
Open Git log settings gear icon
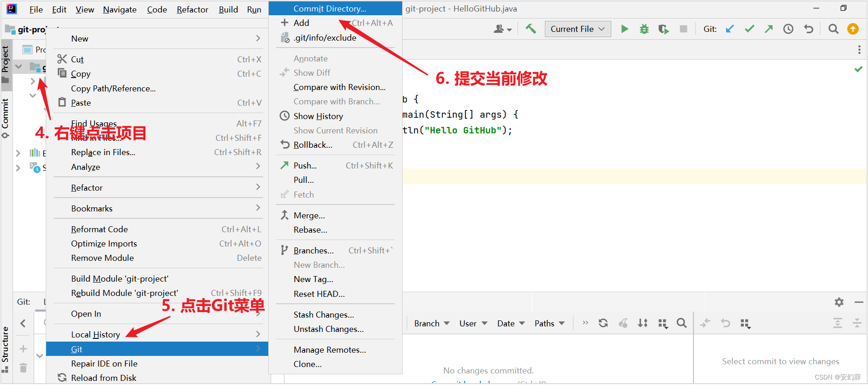pyautogui.click(x=839, y=302)
